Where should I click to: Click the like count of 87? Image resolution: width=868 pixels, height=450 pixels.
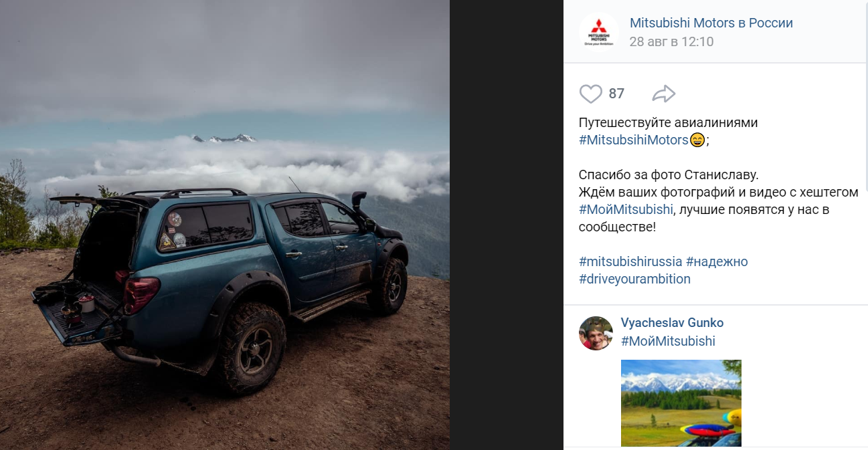(616, 94)
